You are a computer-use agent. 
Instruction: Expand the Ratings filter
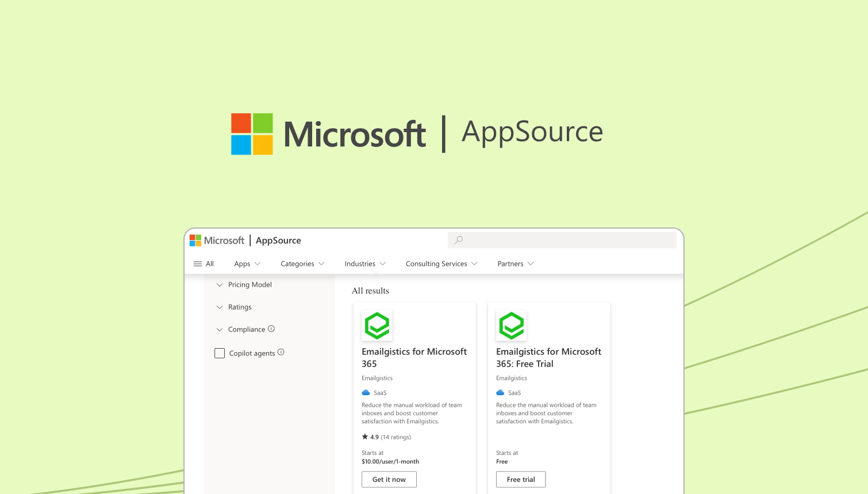point(234,307)
